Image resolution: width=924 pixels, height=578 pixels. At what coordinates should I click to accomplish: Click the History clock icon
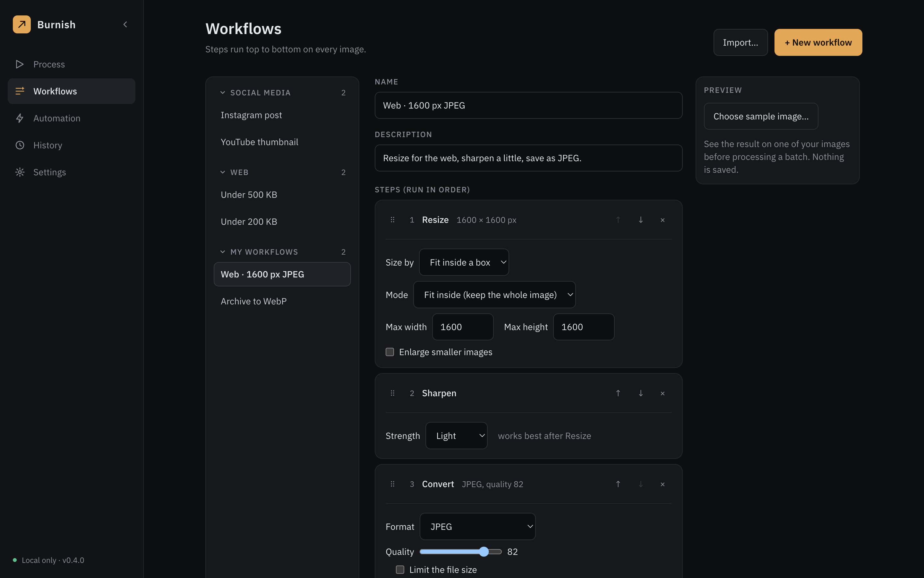coord(20,145)
